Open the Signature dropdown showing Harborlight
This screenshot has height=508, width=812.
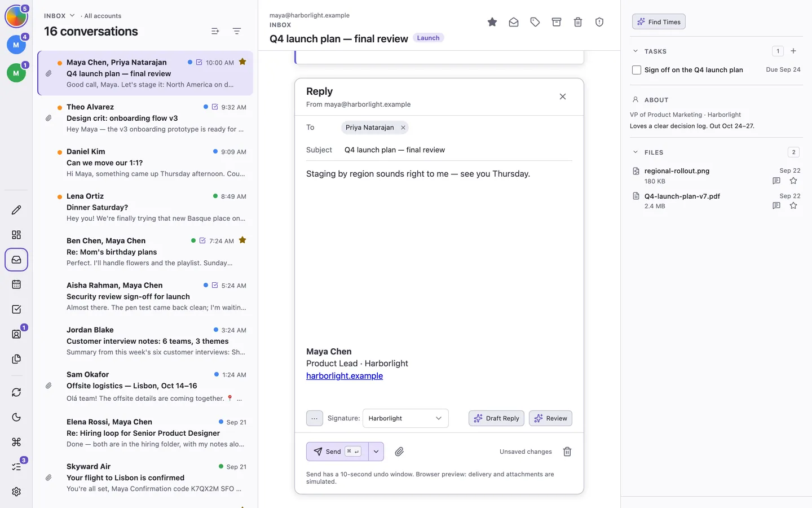click(x=405, y=418)
